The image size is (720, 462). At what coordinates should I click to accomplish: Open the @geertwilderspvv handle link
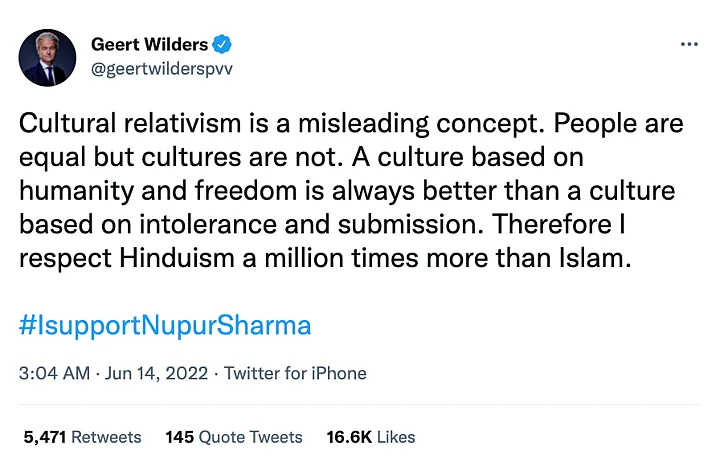coord(160,69)
